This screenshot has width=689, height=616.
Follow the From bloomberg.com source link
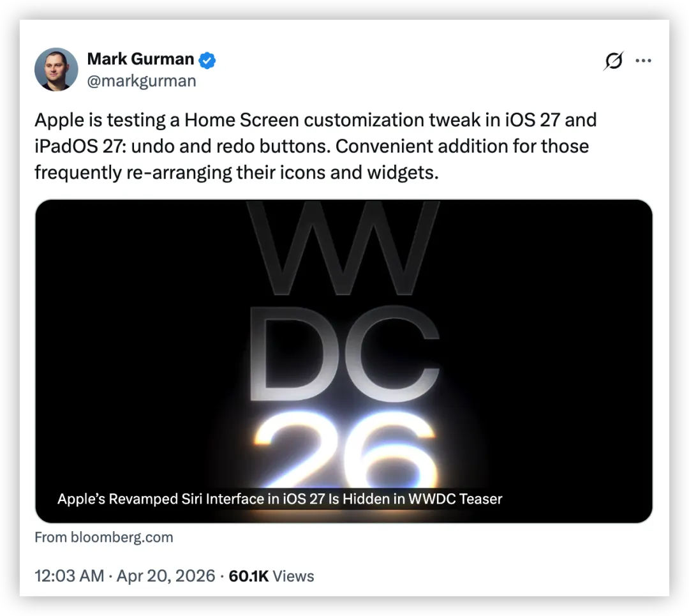point(104,537)
